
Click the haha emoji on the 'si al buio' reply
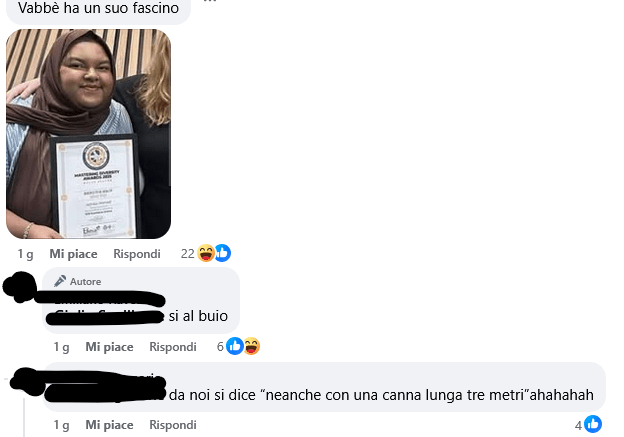point(252,346)
